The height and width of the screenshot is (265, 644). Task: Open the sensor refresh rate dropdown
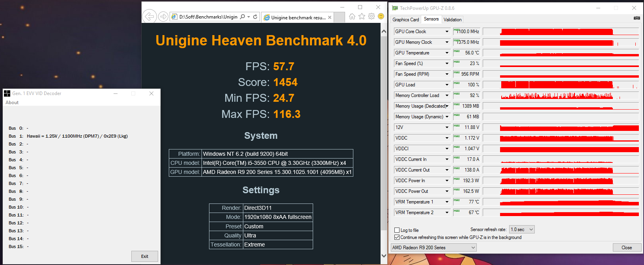[x=522, y=230]
